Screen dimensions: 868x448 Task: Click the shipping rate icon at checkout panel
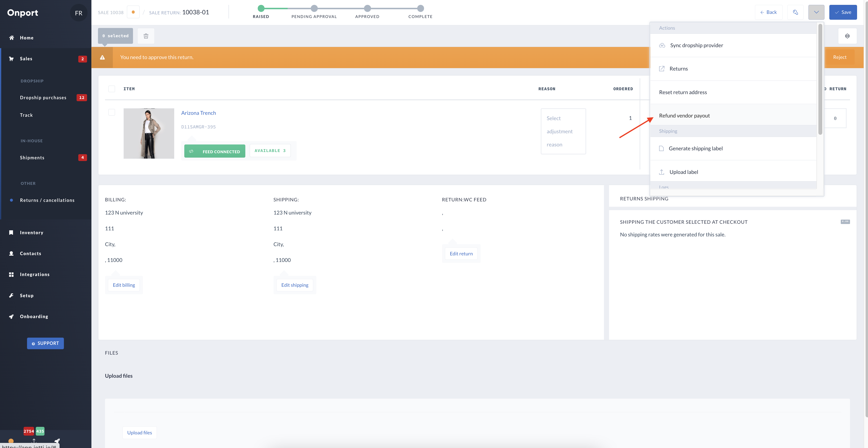point(845,222)
